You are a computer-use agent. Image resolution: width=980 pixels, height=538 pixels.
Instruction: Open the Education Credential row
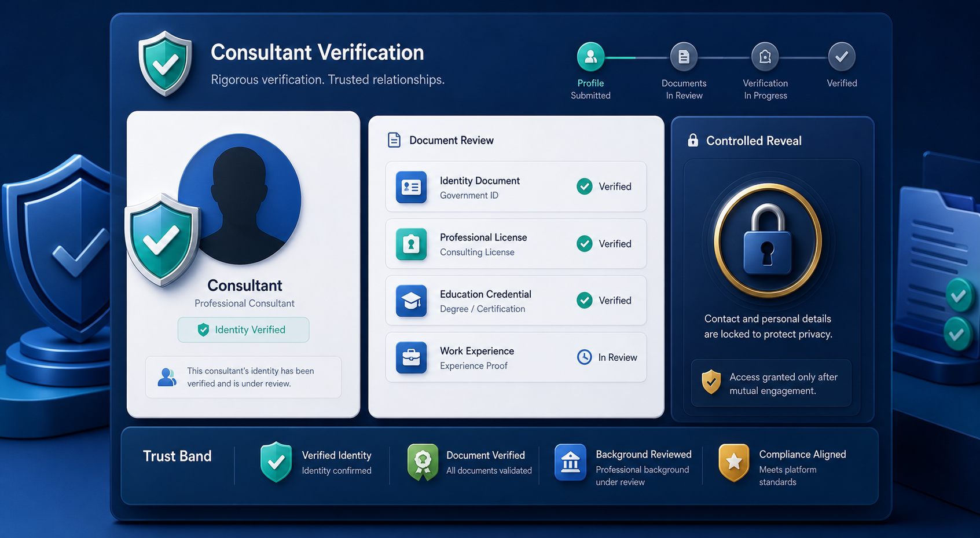[x=516, y=301]
